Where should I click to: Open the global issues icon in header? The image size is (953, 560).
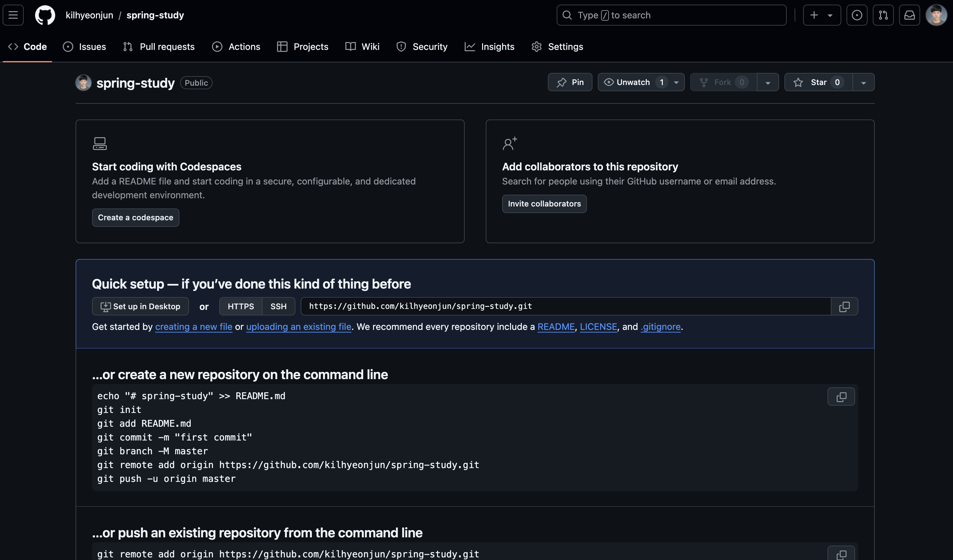point(857,15)
